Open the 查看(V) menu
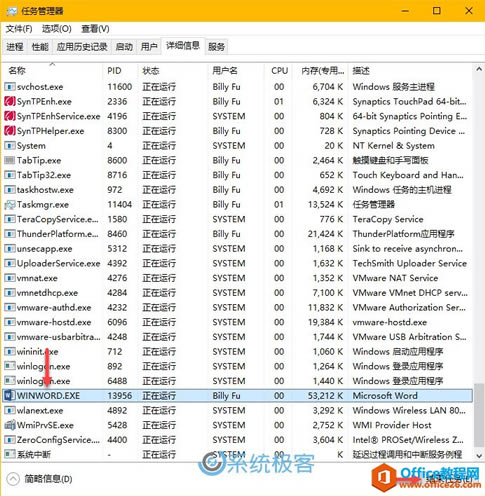This screenshot has height=496, width=485. point(95,29)
